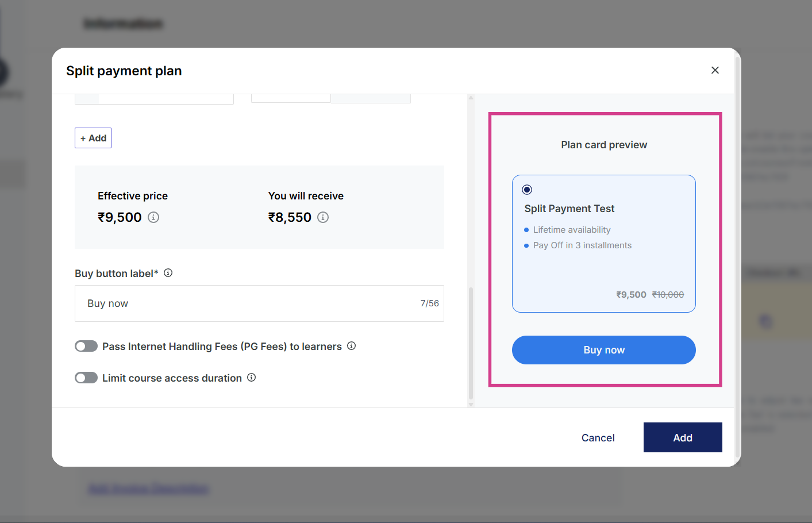The width and height of the screenshot is (812, 523).
Task: Open the Buy button label info tooltip
Action: [168, 273]
